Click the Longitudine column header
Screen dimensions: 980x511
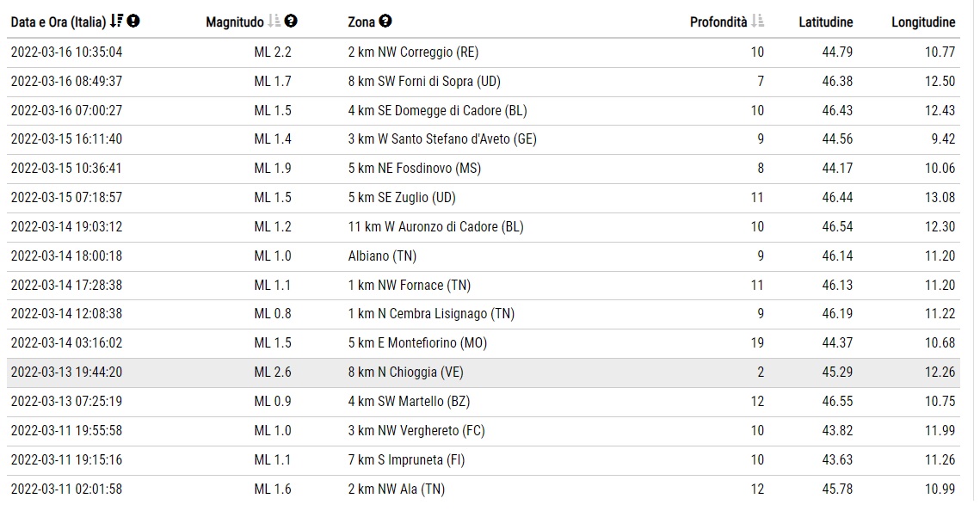tap(923, 22)
